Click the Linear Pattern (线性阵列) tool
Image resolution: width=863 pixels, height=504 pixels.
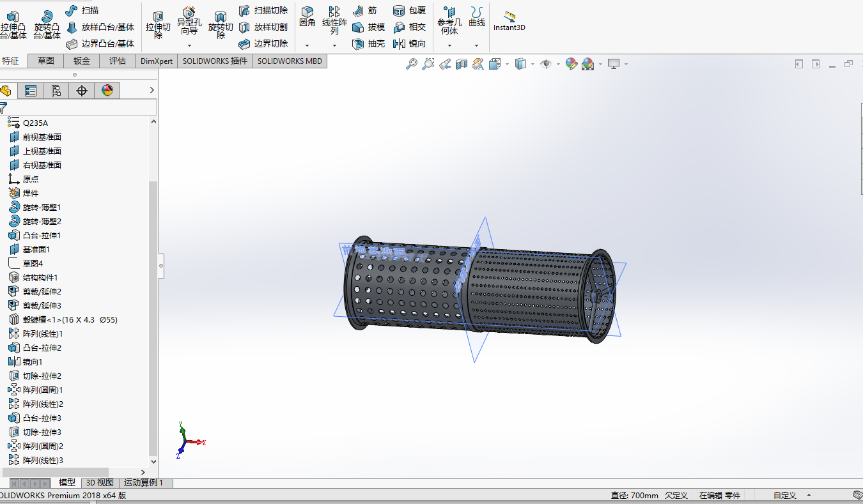(334, 19)
